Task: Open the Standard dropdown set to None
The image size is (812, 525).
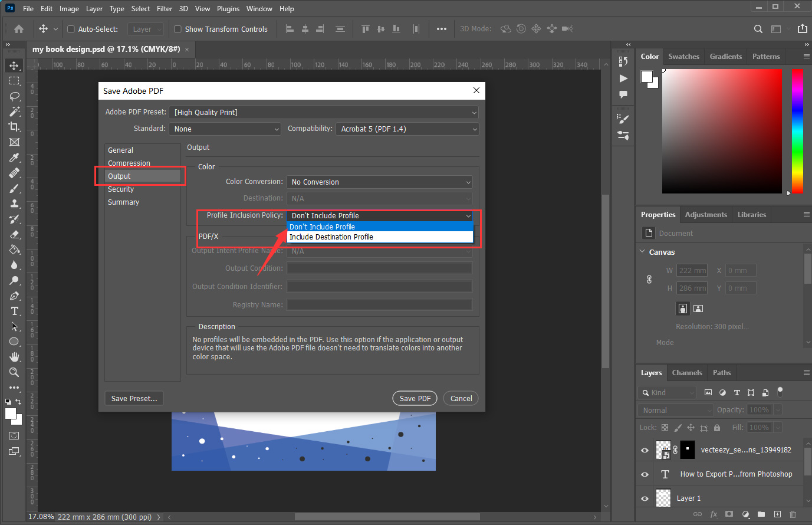Action: [x=225, y=129]
